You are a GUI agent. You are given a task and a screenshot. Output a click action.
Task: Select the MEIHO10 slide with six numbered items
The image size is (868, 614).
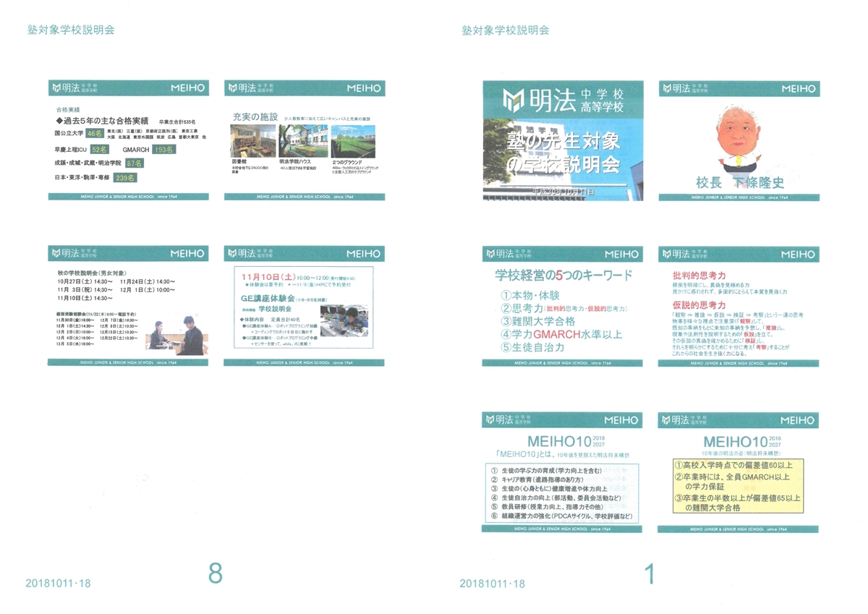pos(563,472)
